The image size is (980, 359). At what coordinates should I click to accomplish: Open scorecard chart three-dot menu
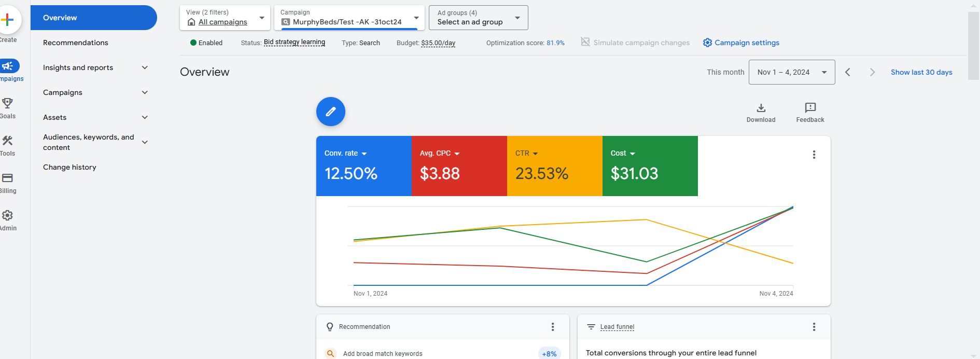click(x=814, y=155)
